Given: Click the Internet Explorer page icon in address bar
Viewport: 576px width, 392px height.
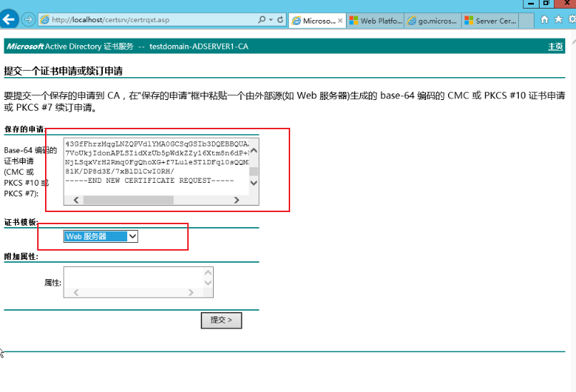Looking at the screenshot, I should pyautogui.click(x=44, y=20).
